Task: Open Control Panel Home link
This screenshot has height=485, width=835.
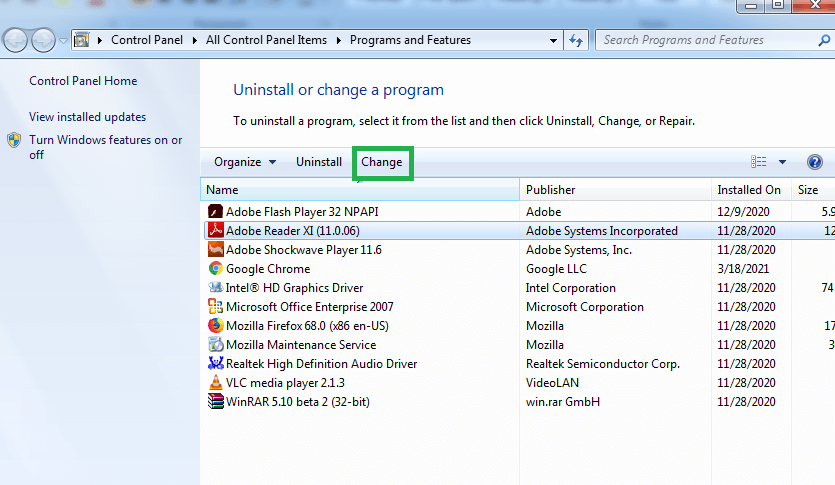Action: (x=83, y=81)
